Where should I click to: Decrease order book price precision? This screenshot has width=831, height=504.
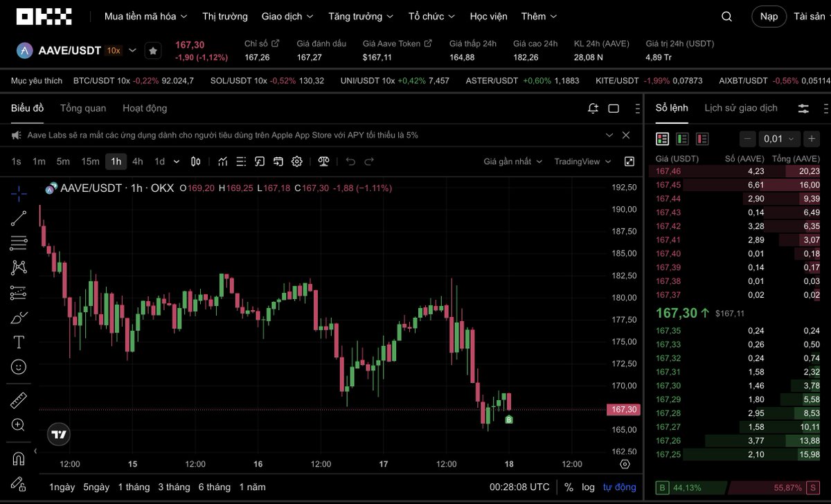[x=748, y=138]
